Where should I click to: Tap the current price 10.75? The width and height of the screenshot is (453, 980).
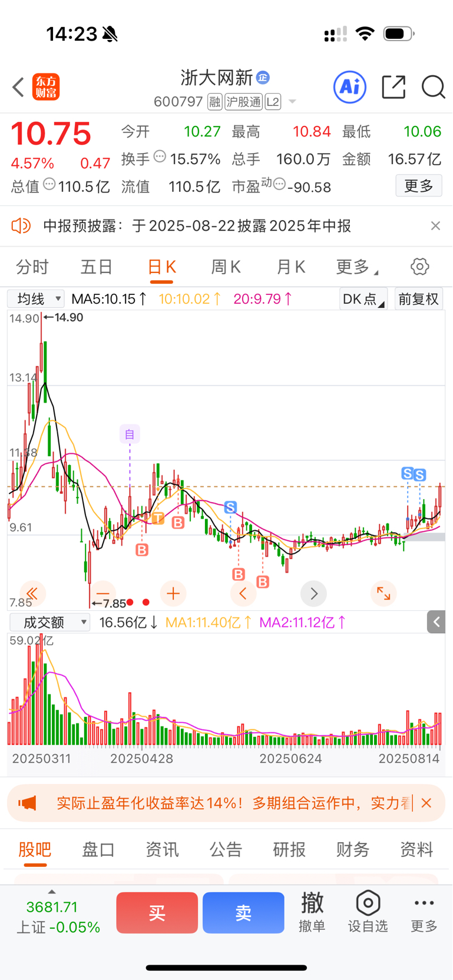pos(51,134)
